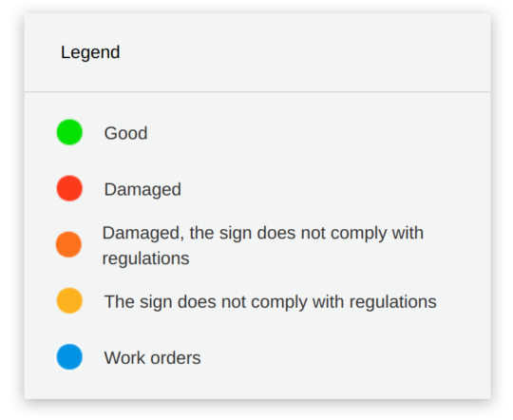Viewport: 513px width, 420px height.
Task: Click the word 'Work' beside blue dot
Action: pos(124,358)
